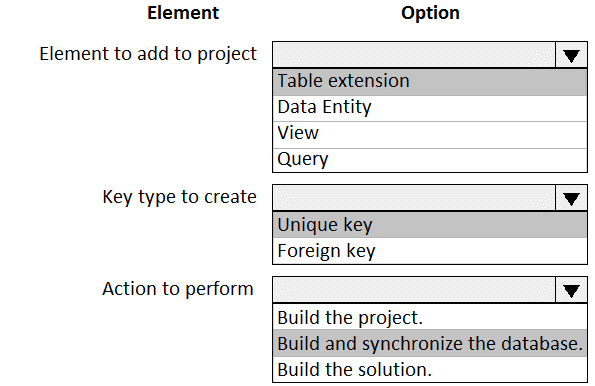Choose Build and synchronize the database
The height and width of the screenshot is (386, 595).
pyautogui.click(x=430, y=343)
